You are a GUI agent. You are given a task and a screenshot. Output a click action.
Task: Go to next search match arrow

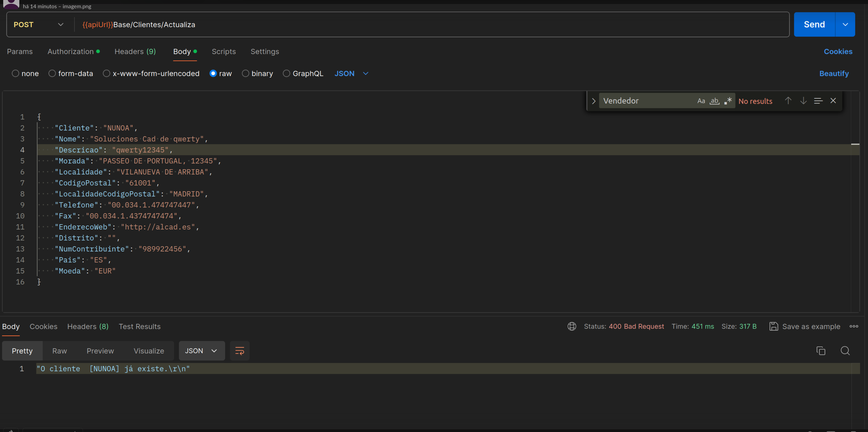point(803,101)
